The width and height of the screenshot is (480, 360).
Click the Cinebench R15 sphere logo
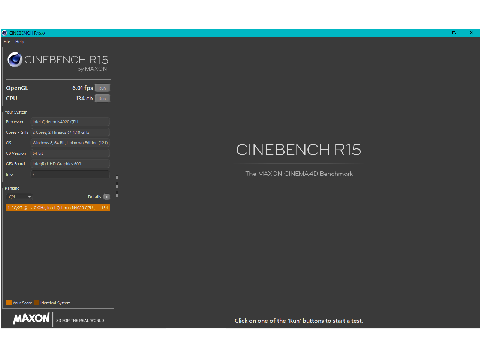coord(15,60)
